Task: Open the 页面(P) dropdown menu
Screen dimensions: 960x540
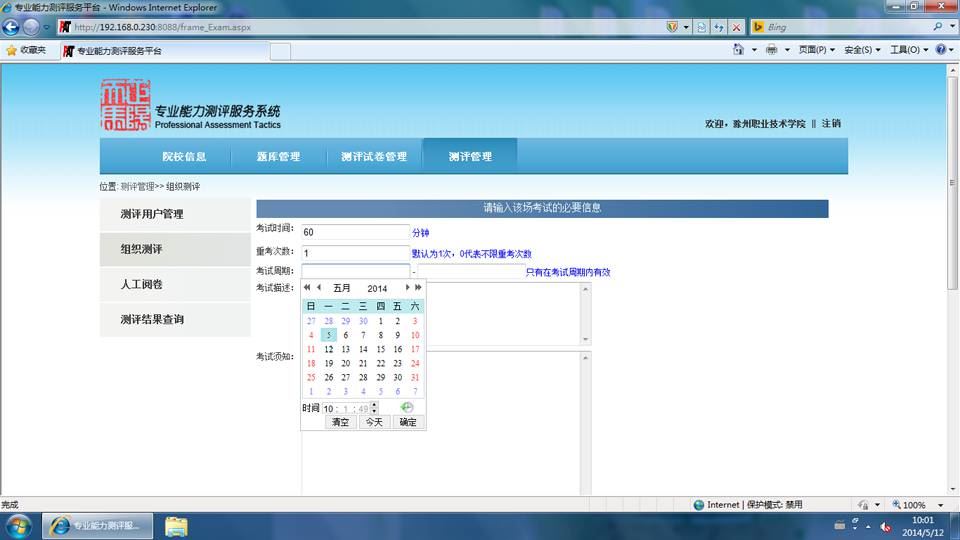Action: (816, 50)
